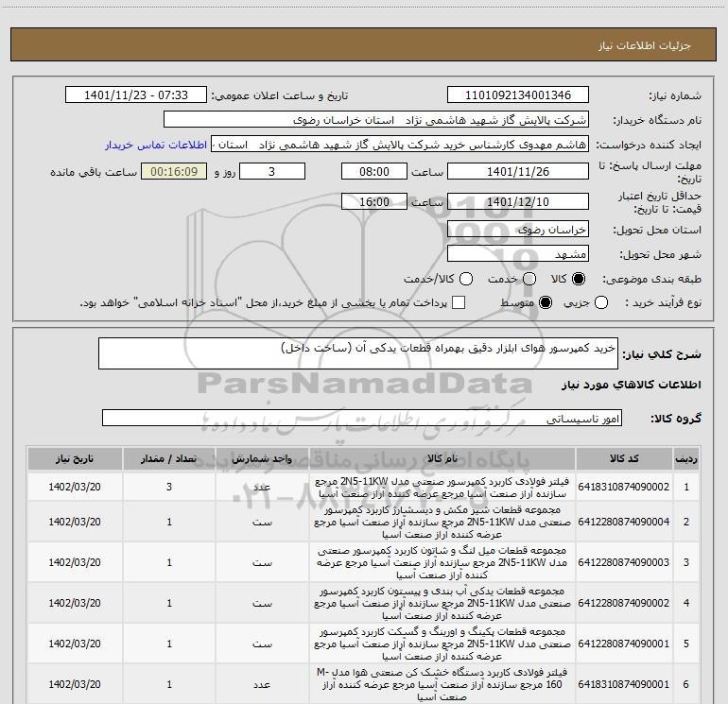Click the goods group field امور تاسیساتی
The image size is (728, 704).
tap(364, 418)
